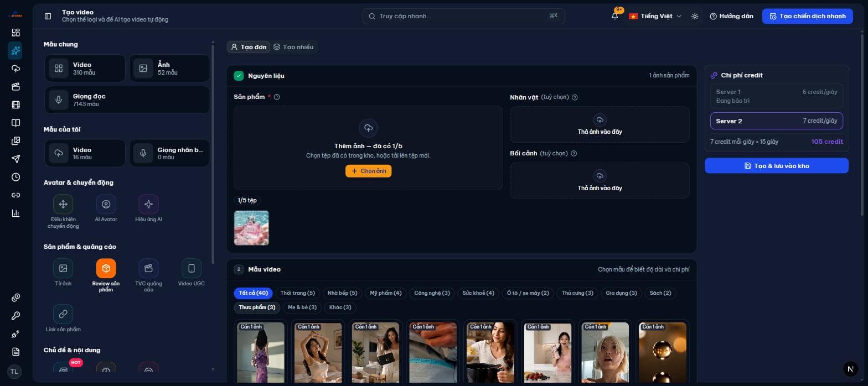Toggle the sidebar panel collapse icon
Image resolution: width=868 pixels, height=386 pixels.
click(x=48, y=16)
